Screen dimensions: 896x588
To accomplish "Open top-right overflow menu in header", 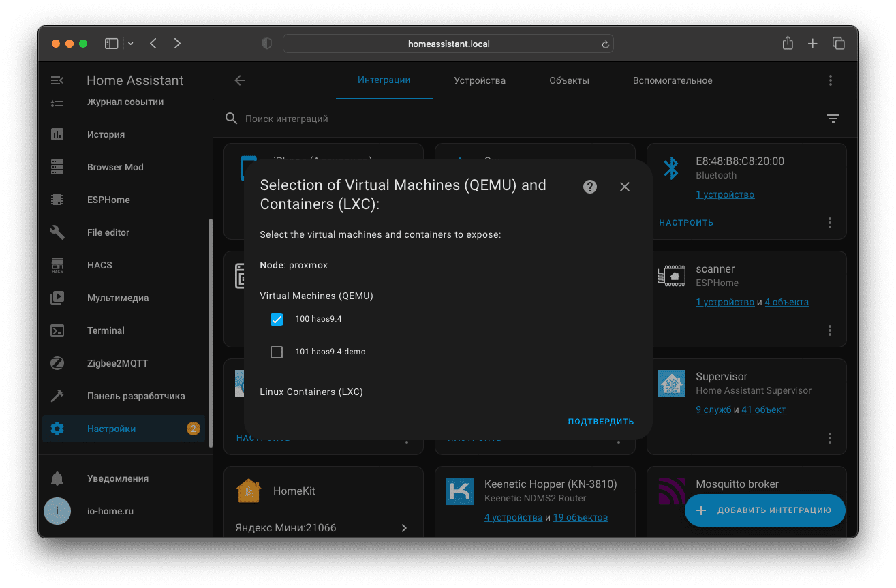I will 831,80.
